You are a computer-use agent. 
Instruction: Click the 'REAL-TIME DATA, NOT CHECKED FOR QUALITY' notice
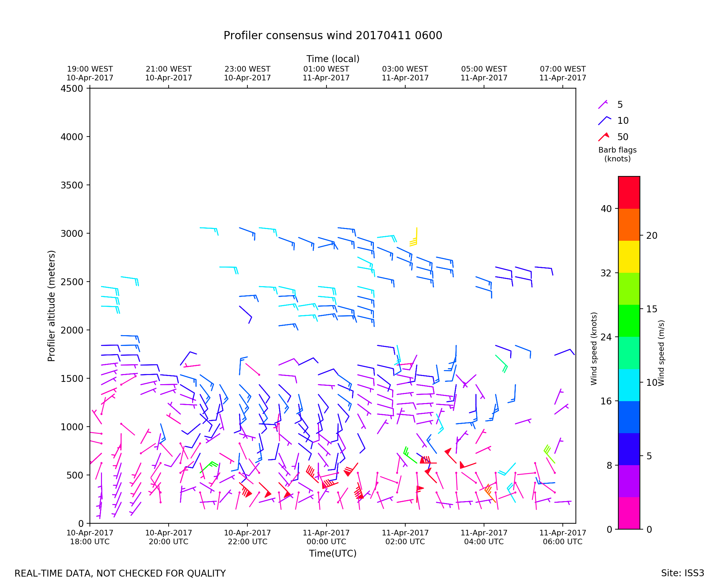click(x=120, y=573)
